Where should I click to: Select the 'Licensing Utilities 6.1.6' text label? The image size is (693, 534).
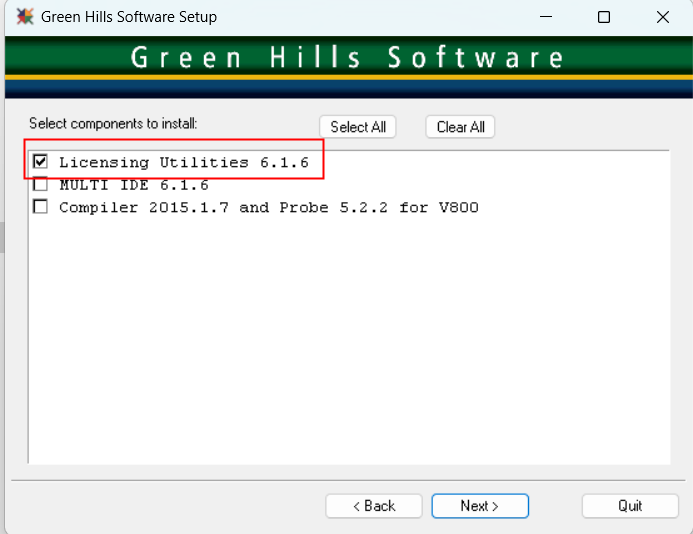tap(184, 162)
